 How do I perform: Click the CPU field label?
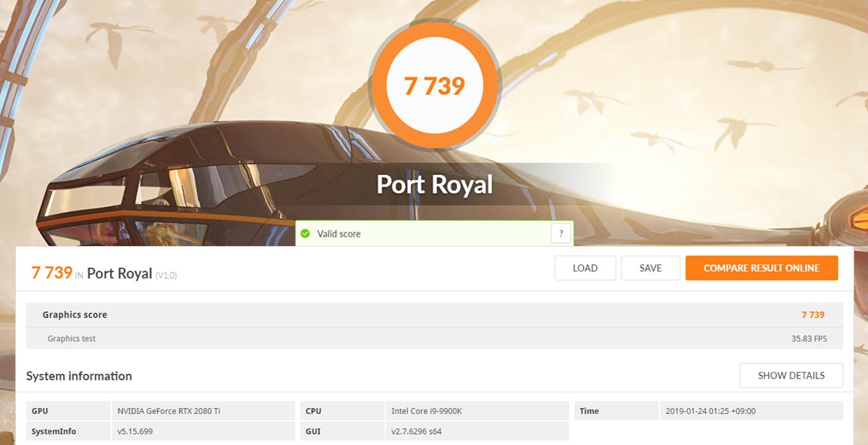tap(313, 411)
